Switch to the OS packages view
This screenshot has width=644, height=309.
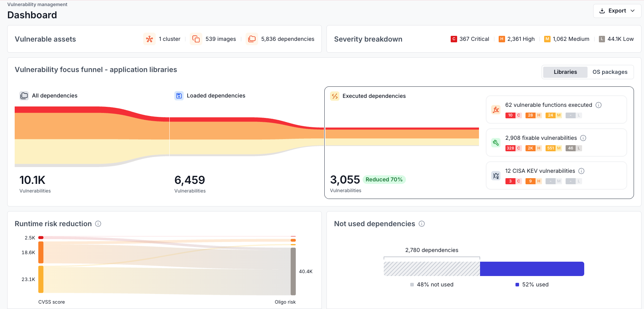(610, 72)
